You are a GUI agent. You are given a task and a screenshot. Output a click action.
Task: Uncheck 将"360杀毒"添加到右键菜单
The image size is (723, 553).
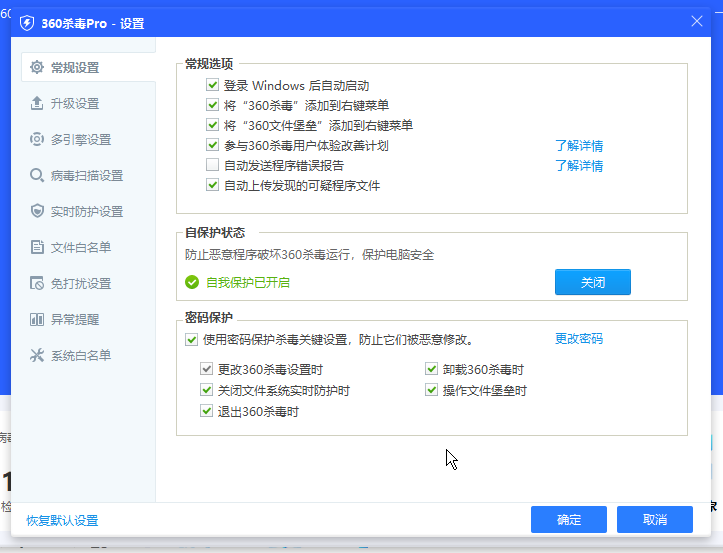pyautogui.click(x=212, y=105)
